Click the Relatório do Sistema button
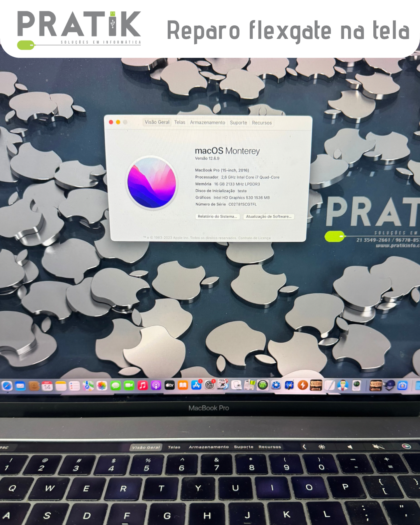Viewport: 420px width, 525px height. click(x=217, y=217)
